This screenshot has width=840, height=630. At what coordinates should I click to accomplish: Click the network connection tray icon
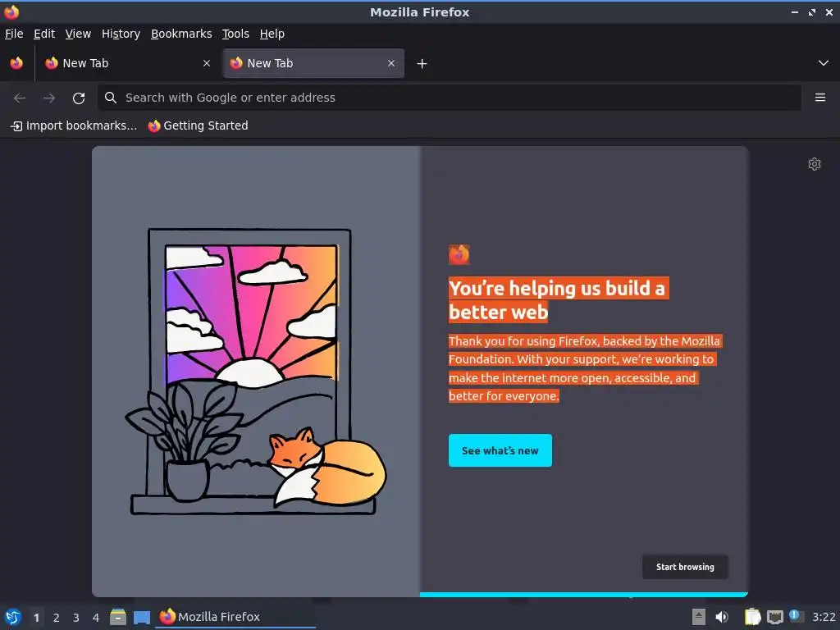pos(774,617)
